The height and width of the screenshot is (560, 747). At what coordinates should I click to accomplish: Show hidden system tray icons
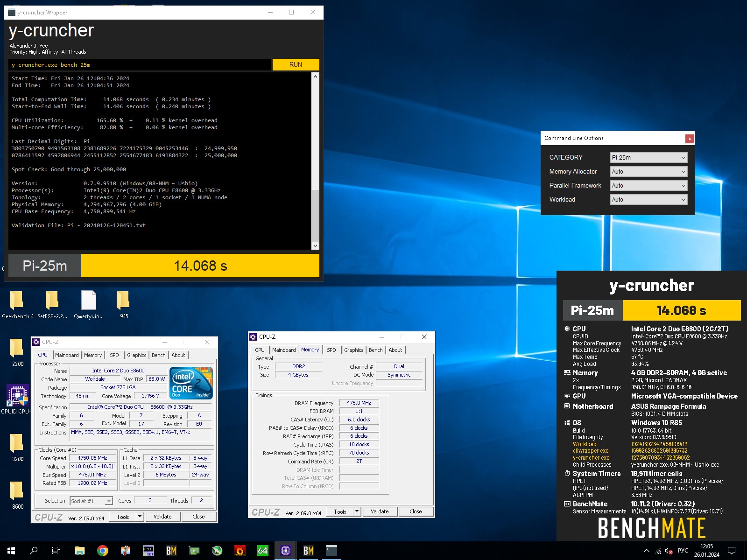pos(647,551)
